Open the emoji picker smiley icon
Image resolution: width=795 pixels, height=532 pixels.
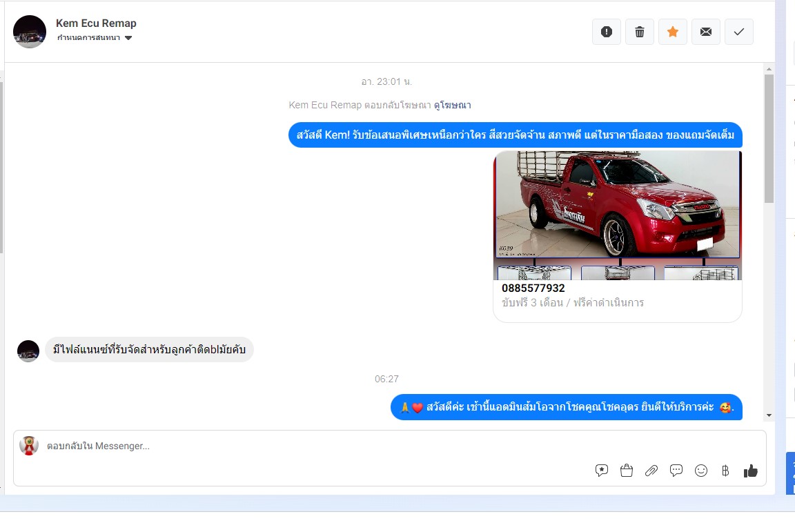point(701,471)
